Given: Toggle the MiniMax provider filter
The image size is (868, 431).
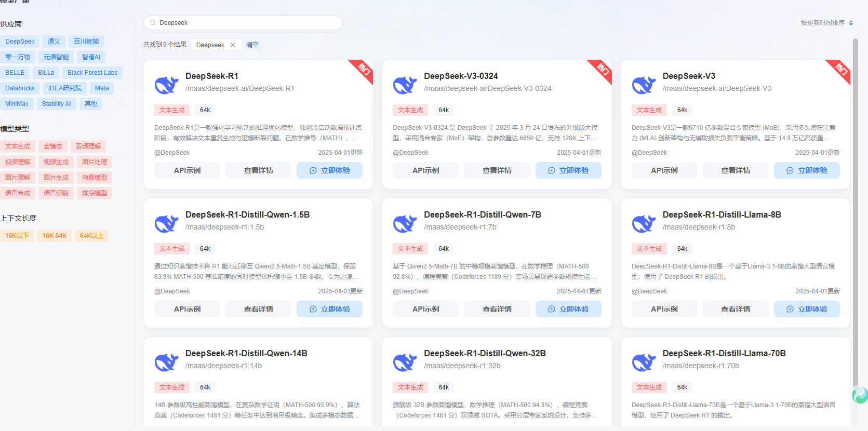Looking at the screenshot, I should (17, 104).
